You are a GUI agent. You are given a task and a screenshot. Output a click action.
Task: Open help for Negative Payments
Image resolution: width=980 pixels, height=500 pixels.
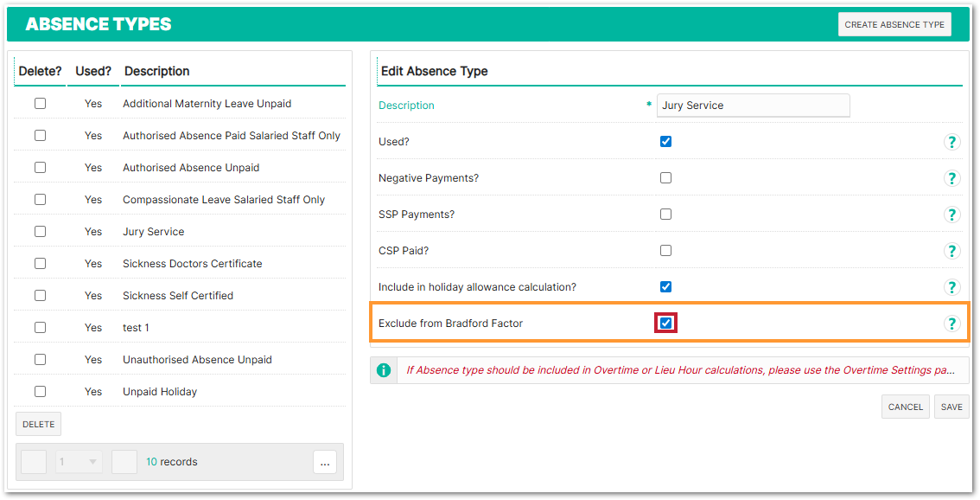(951, 178)
